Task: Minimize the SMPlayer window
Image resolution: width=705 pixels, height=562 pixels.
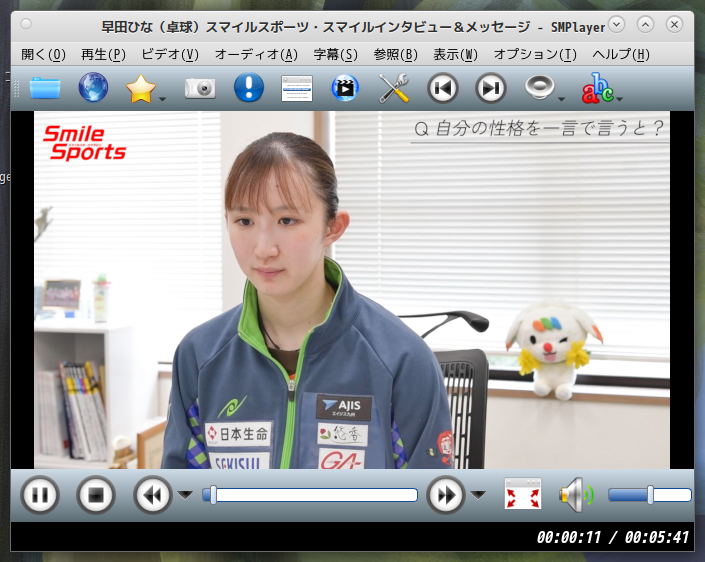Action: (x=616, y=24)
